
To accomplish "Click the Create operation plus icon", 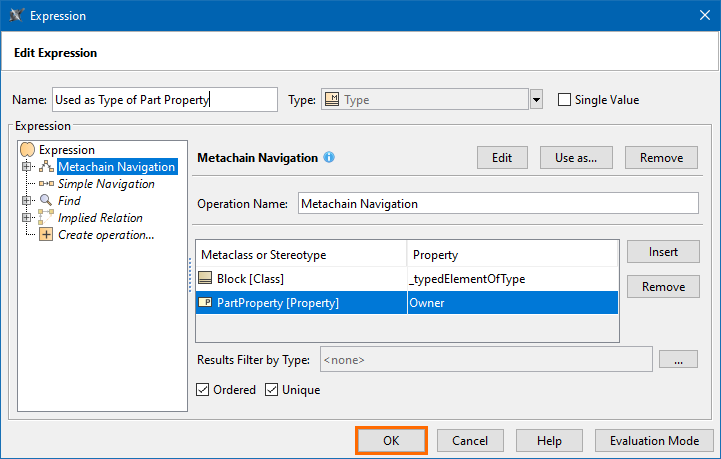I will click(46, 235).
